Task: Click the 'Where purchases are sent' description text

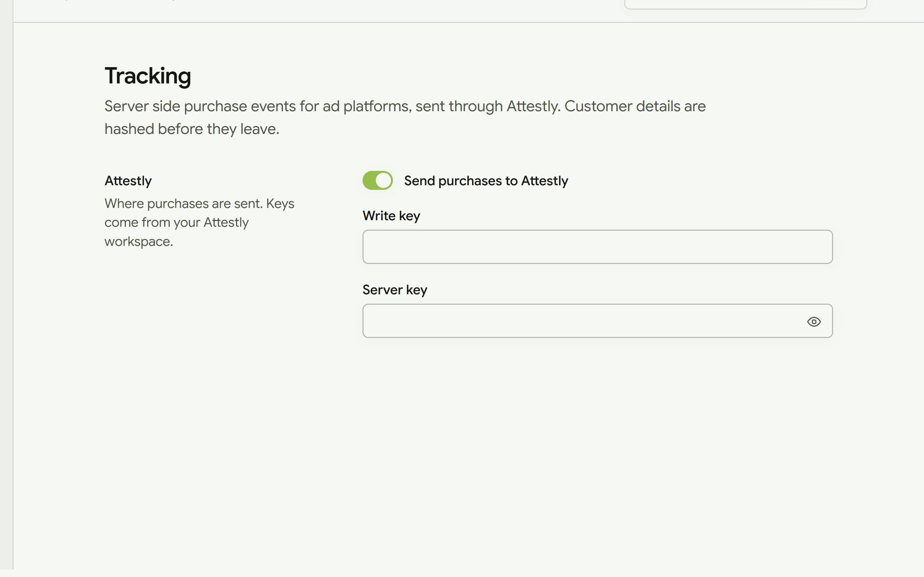Action: [200, 222]
